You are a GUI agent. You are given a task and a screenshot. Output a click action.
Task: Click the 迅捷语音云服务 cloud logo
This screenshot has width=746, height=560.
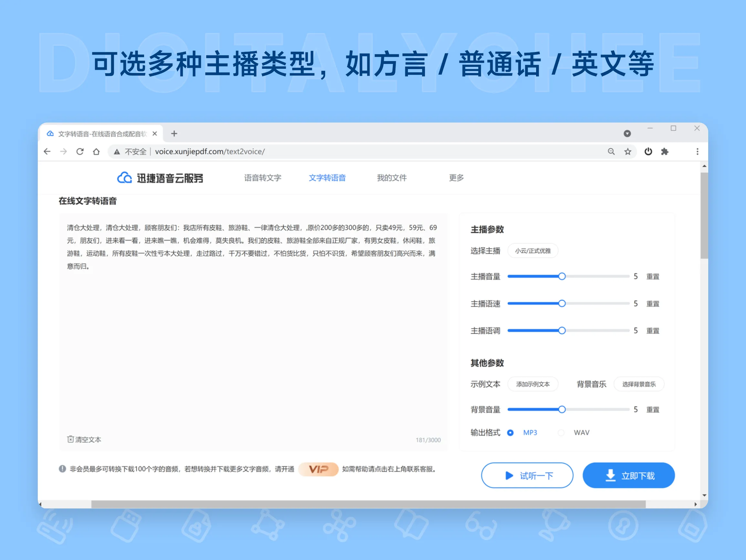click(124, 178)
